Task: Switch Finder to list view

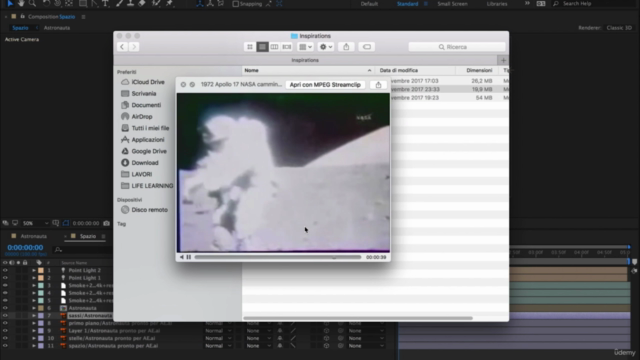Action: point(262,47)
